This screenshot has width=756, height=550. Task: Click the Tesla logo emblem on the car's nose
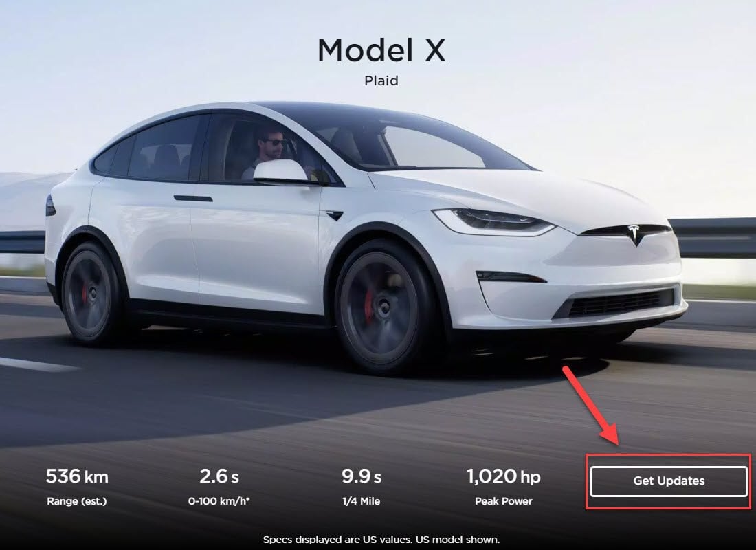coord(636,234)
